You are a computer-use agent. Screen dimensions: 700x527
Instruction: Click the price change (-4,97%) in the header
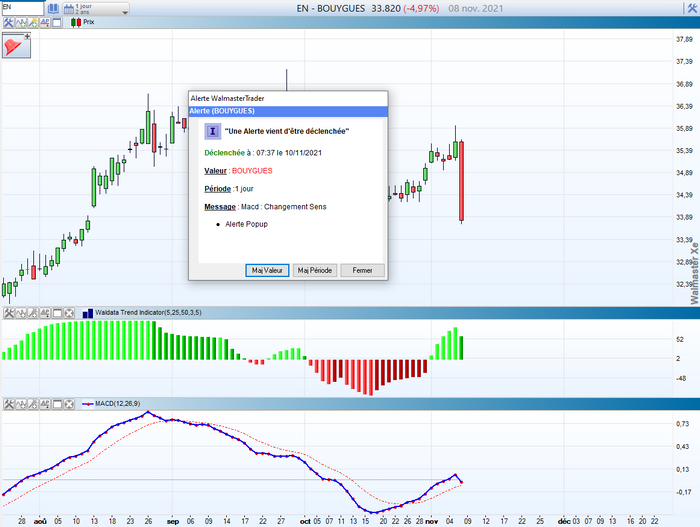421,8
